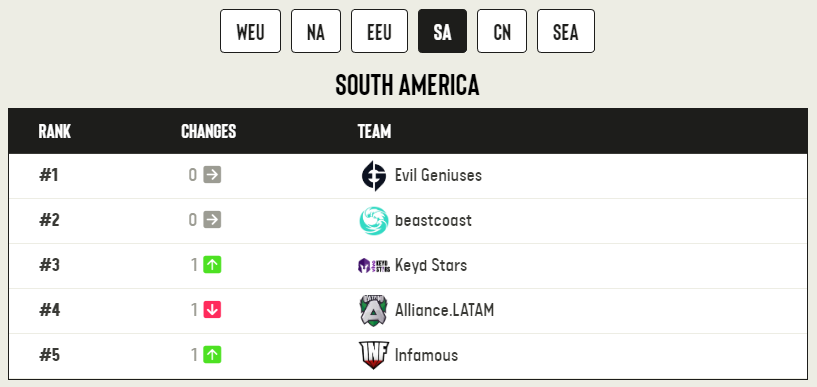Open the SEA region tab
The height and width of the screenshot is (387, 817).
pos(566,31)
